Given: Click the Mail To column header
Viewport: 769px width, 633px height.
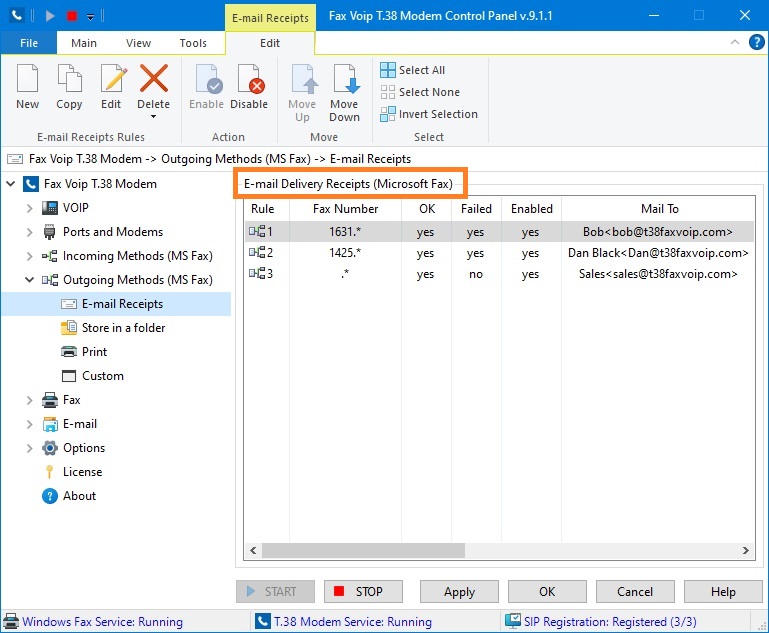Looking at the screenshot, I should coord(658,209).
